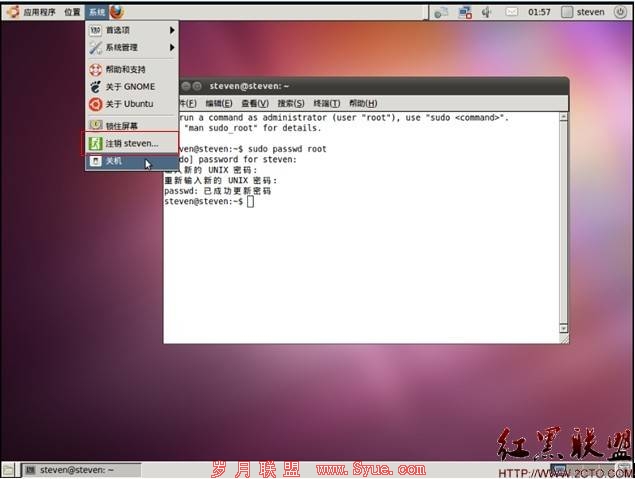Click terminal scrollbar up arrow
The width and height of the screenshot is (635, 479).
[563, 117]
